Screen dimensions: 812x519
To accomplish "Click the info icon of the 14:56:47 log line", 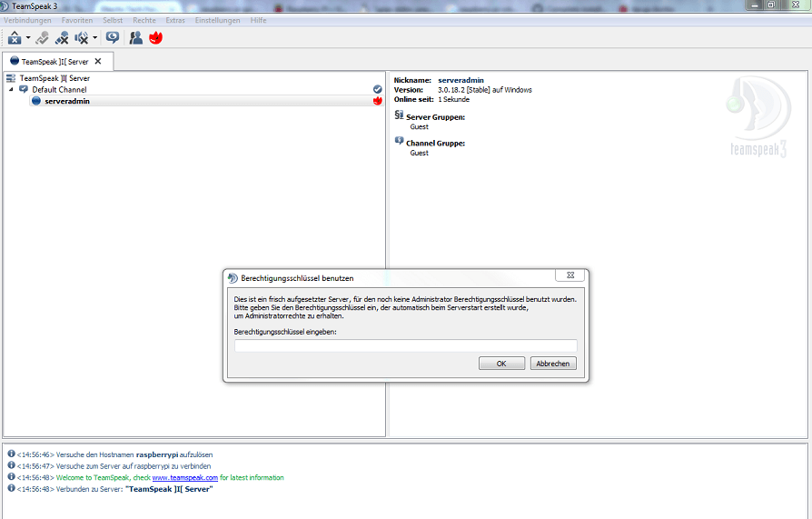I will [11, 465].
